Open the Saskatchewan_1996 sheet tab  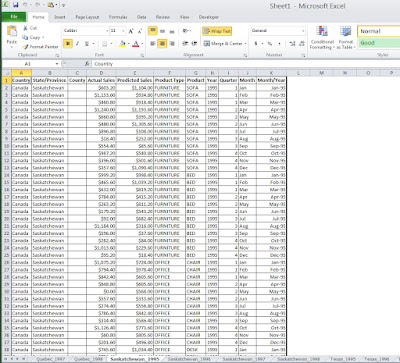pyautogui.click(x=189, y=359)
